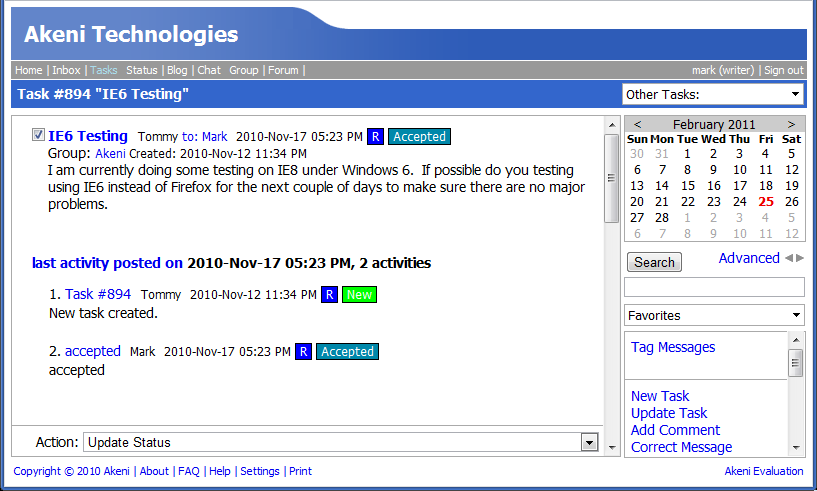Click the R icon beside the New badge

pos(329,294)
